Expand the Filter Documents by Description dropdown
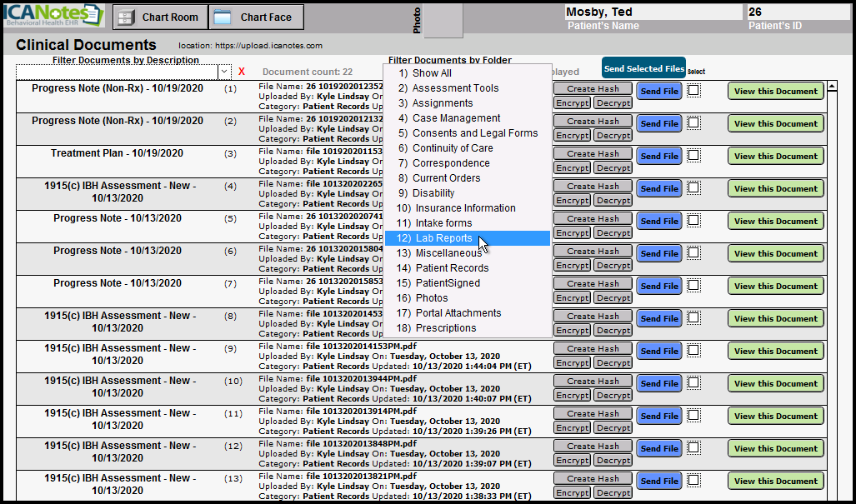The height and width of the screenshot is (504, 856). tap(223, 72)
